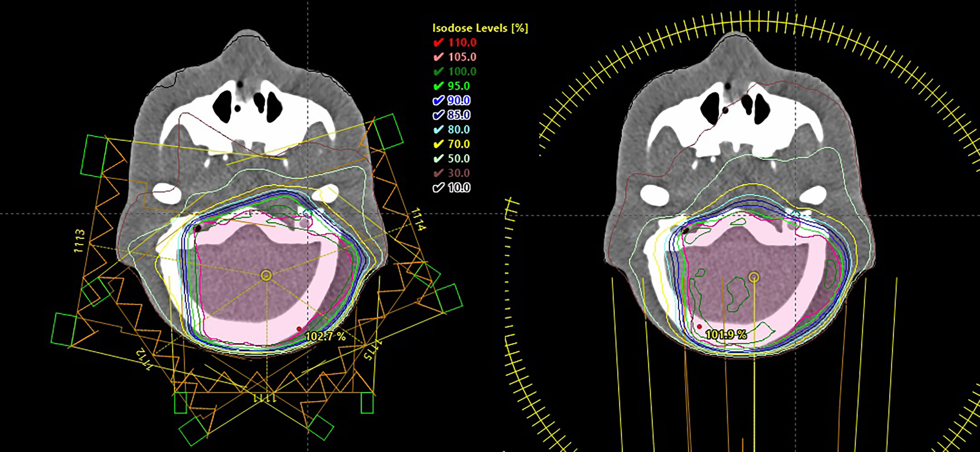The width and height of the screenshot is (980, 452).
Task: Toggle the 30.0 isodose level checkmark
Action: coord(439,173)
